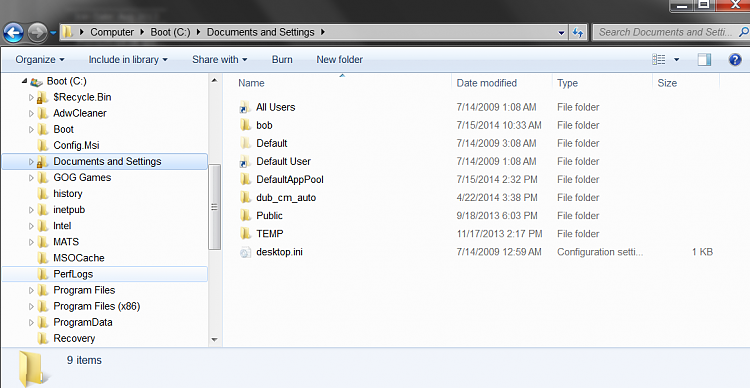Open the view options dropdown arrow
The height and width of the screenshot is (388, 750).
coord(676,60)
